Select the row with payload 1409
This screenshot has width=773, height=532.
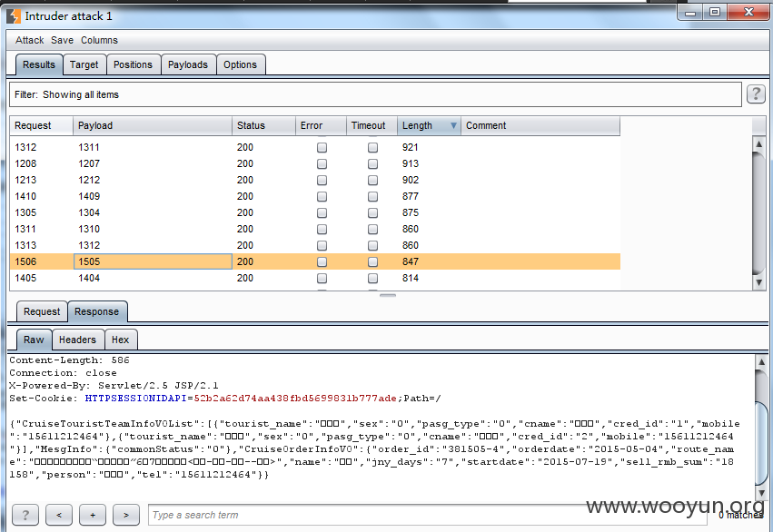tap(315, 196)
